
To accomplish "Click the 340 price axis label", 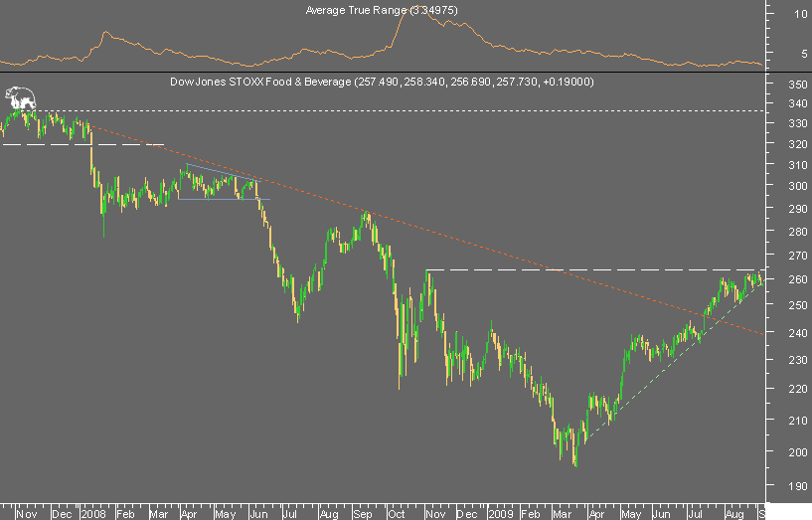I will (798, 103).
